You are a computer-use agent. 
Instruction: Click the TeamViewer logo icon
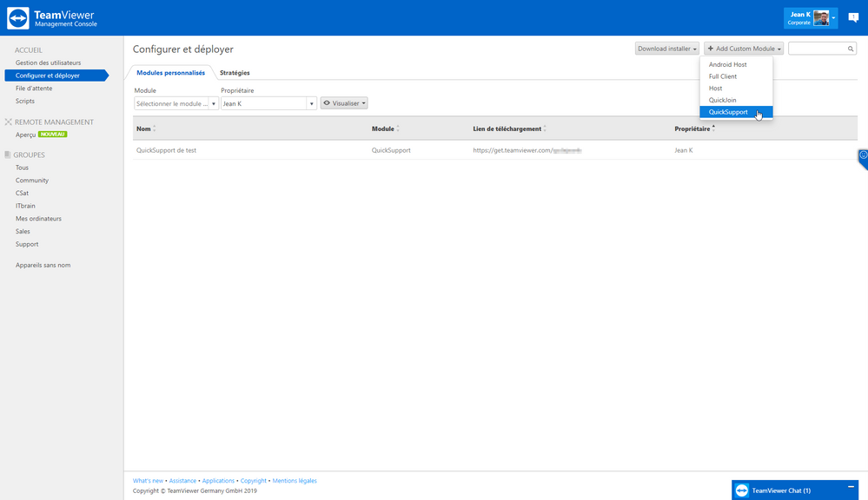17,18
